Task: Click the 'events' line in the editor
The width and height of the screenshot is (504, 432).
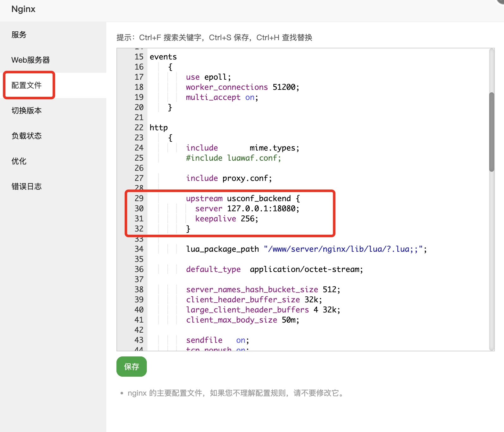Action: point(163,57)
